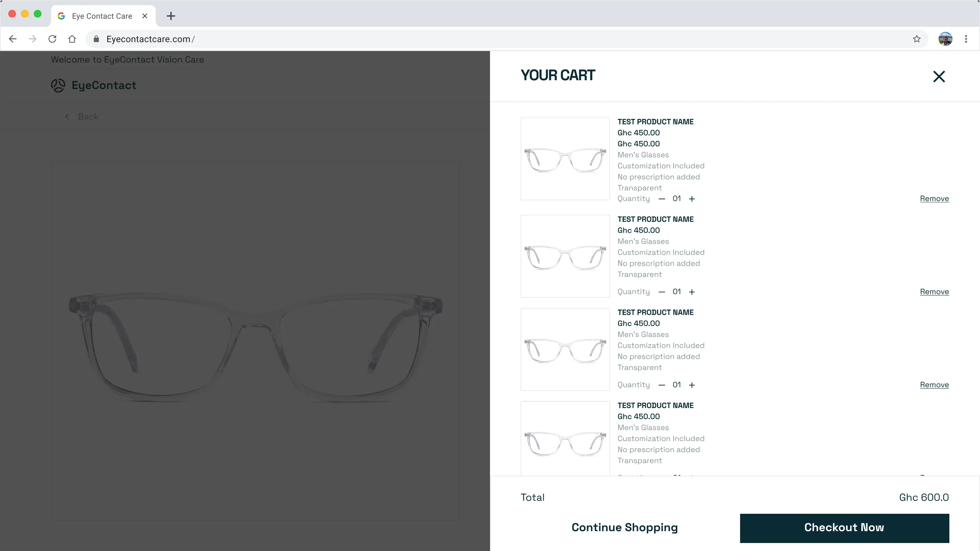This screenshot has height=551, width=980.
Task: Click the Back chevron arrow
Action: coord(67,117)
